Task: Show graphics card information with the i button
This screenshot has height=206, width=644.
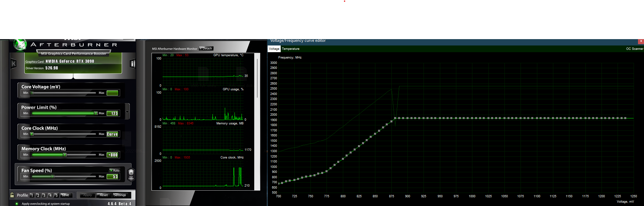Action: [132, 64]
